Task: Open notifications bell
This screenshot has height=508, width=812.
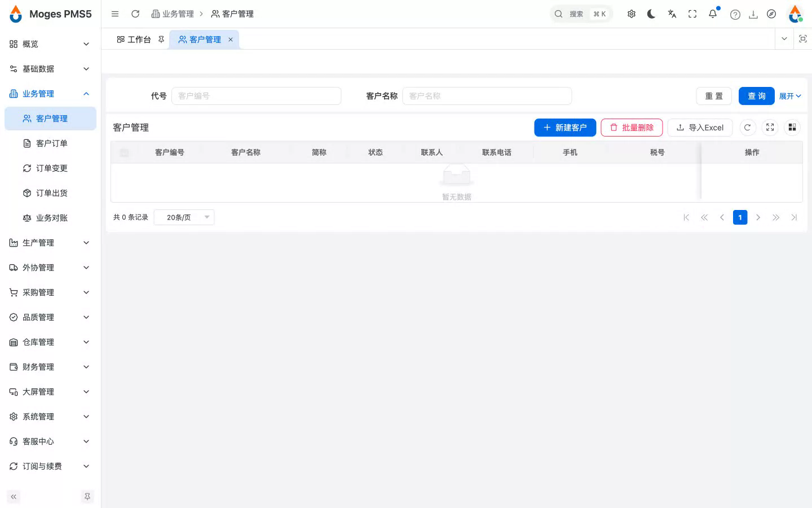Action: (713, 14)
